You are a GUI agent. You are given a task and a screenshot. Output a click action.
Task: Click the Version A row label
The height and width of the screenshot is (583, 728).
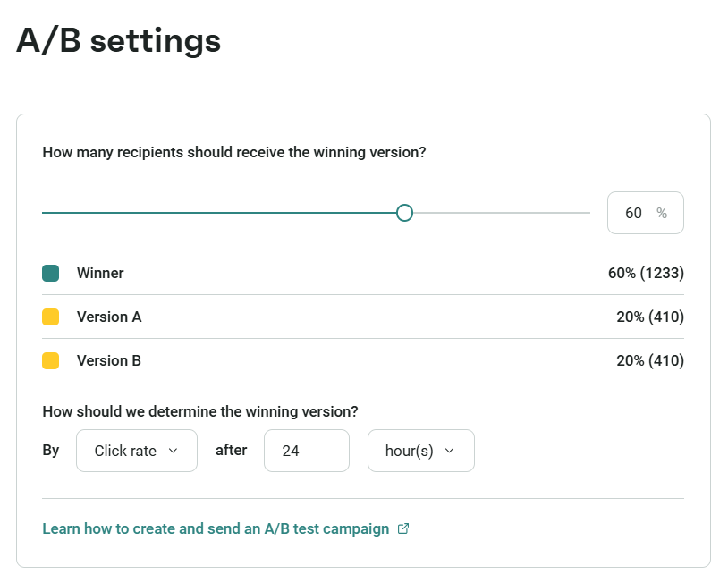pos(109,317)
